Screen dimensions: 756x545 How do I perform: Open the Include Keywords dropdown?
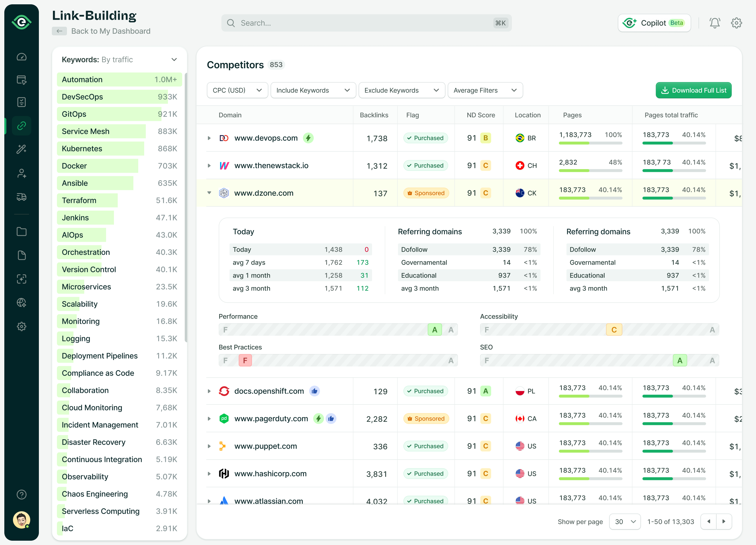point(313,90)
